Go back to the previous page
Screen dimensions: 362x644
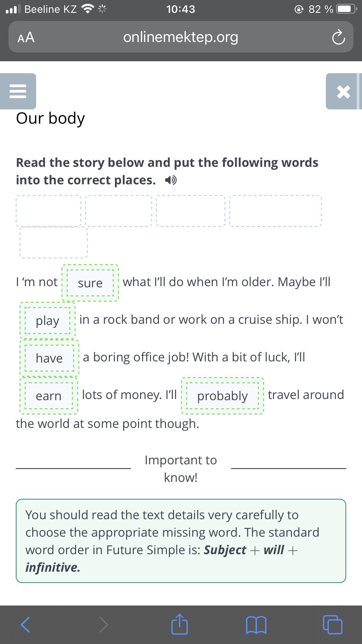click(25, 624)
